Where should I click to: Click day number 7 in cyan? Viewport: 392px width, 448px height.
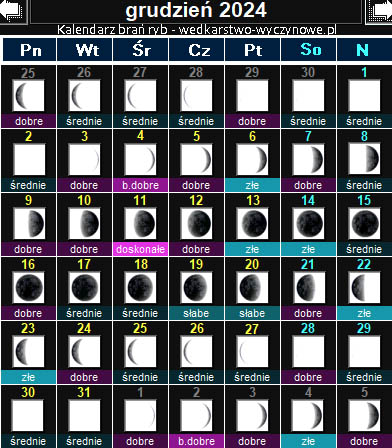point(308,136)
